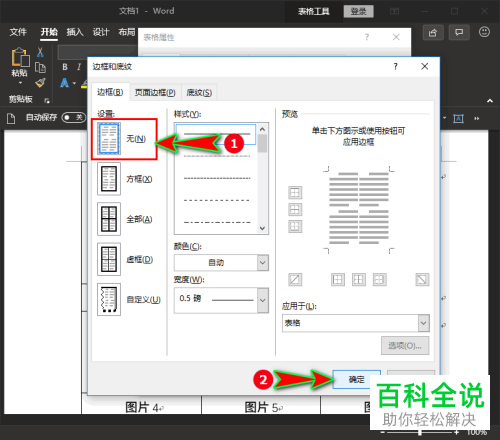Select the 全部(A) all borders setting
This screenshot has height=440, width=500.
[x=109, y=219]
